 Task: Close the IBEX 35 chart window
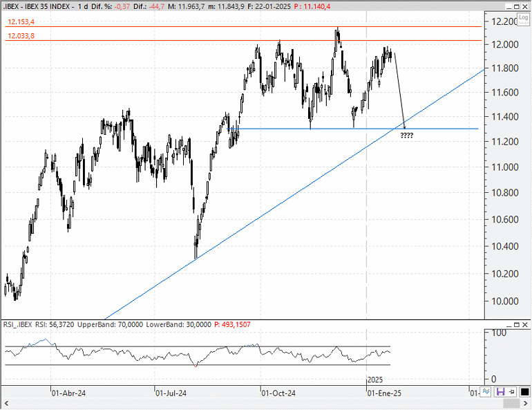(525, 6)
